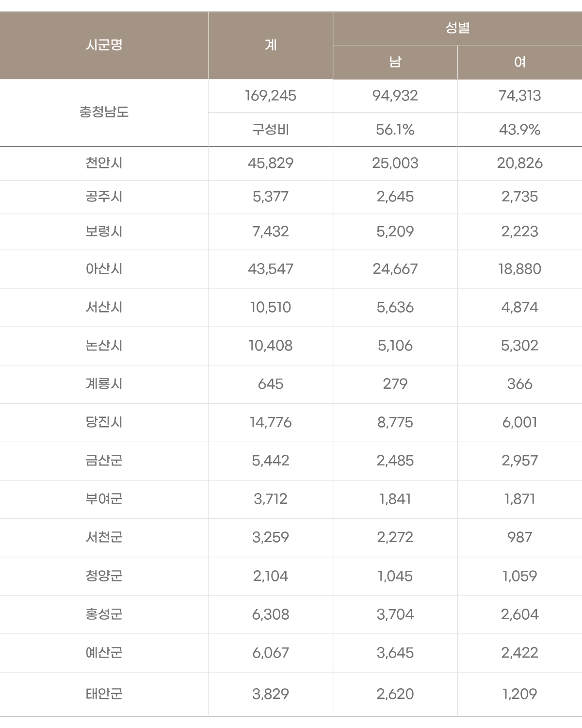This screenshot has height=728, width=582.
Task: Select the 공주시 female count 2,735
Action: [520, 197]
